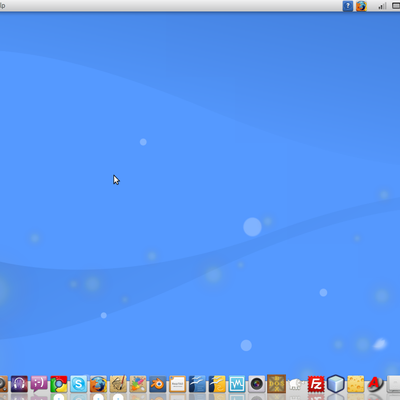The image size is (400, 400).
Task: Open the headphones music player dock icon
Action: [19, 384]
